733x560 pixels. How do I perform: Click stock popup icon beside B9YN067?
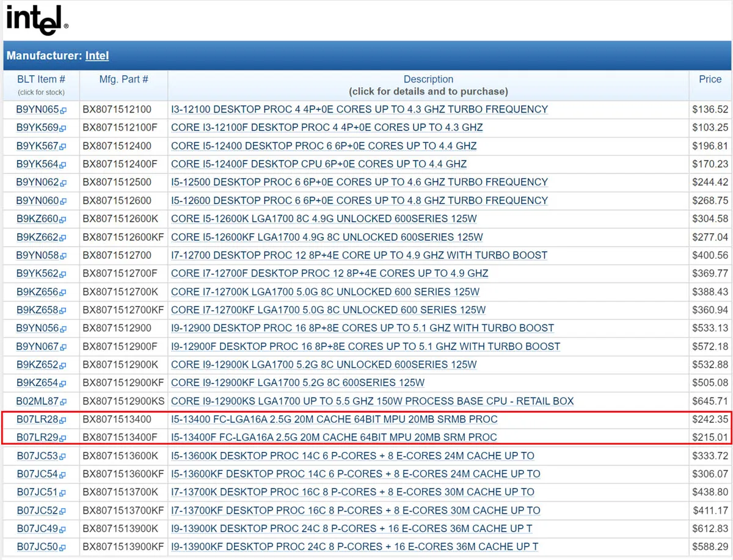coord(63,347)
